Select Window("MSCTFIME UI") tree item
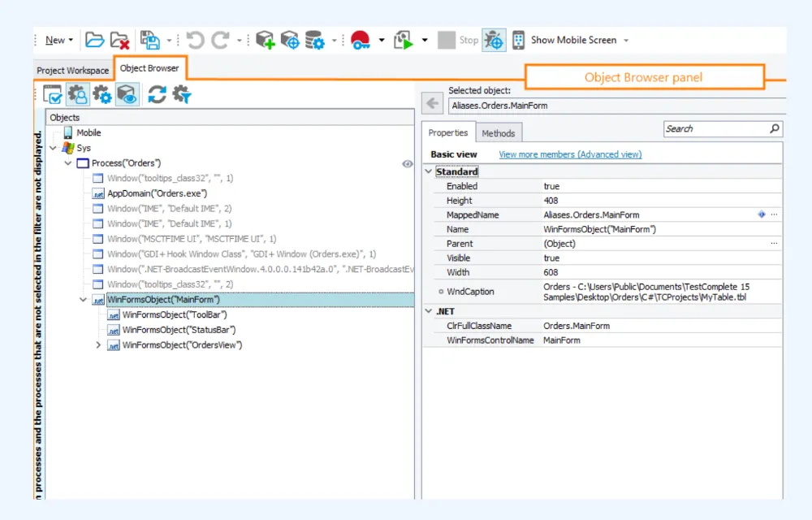812x520 pixels. click(192, 239)
